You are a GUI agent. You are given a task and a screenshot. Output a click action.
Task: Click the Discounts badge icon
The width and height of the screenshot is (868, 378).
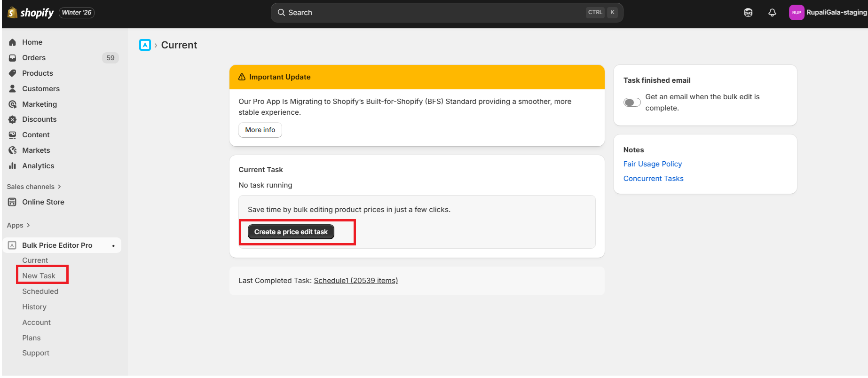point(13,119)
